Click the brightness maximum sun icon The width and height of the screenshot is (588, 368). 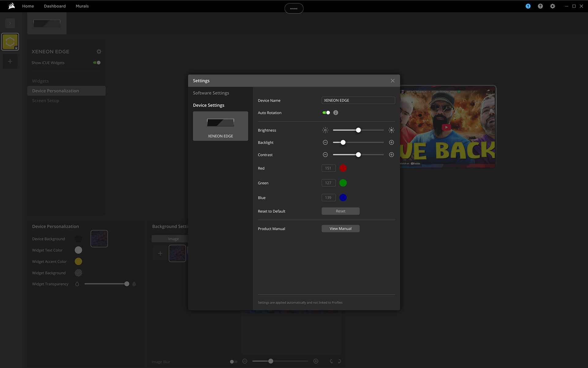(x=391, y=130)
